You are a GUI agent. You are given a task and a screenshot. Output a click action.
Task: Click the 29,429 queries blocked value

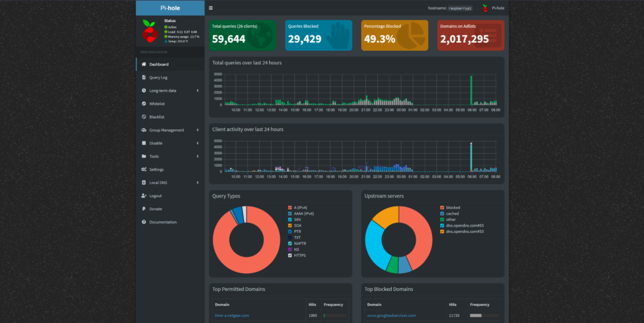tap(305, 39)
